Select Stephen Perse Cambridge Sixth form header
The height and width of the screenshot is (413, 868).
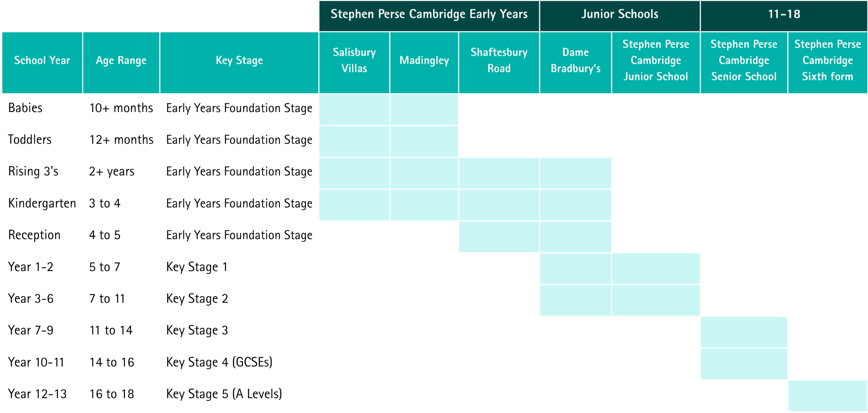tap(827, 60)
